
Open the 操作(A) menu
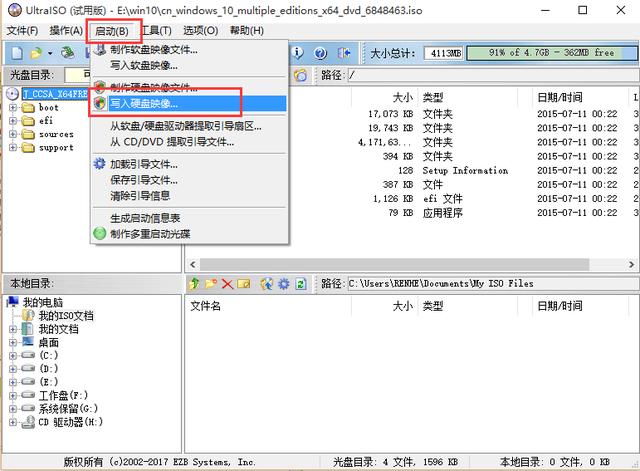tap(66, 31)
